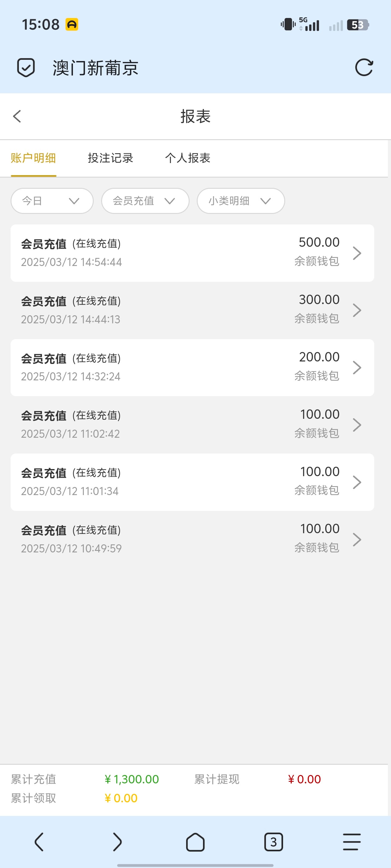391x868 pixels.
Task: Tap the refresh icon in browser header
Action: click(364, 68)
